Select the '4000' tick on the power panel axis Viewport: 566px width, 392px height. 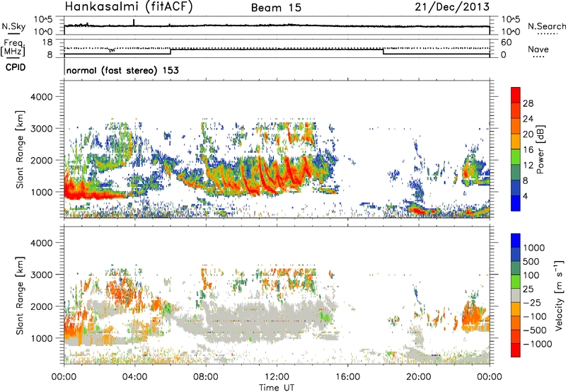click(x=41, y=97)
